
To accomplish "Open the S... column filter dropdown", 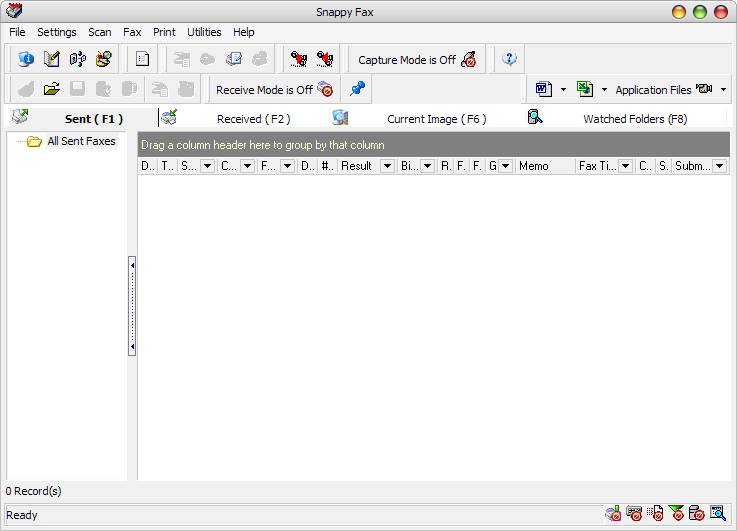I will point(207,166).
